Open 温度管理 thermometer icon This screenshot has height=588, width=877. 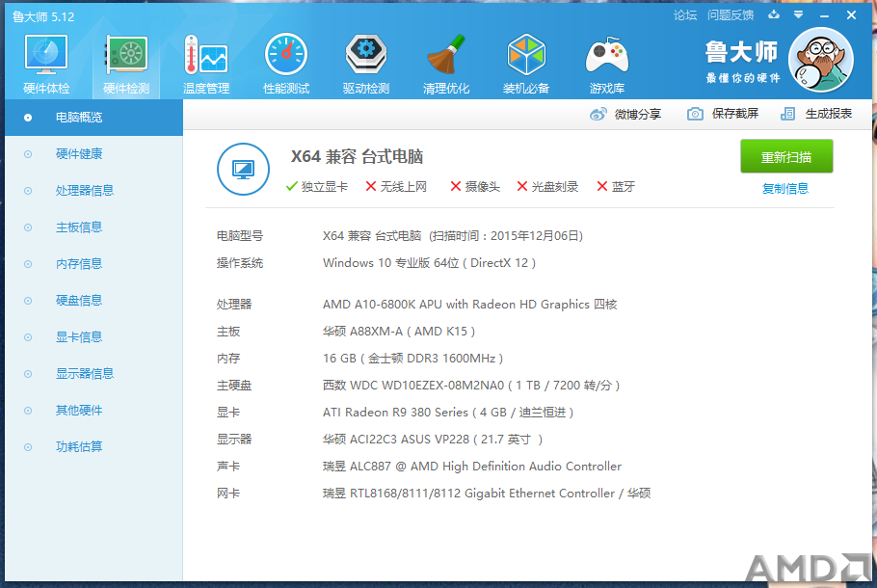pos(206,56)
